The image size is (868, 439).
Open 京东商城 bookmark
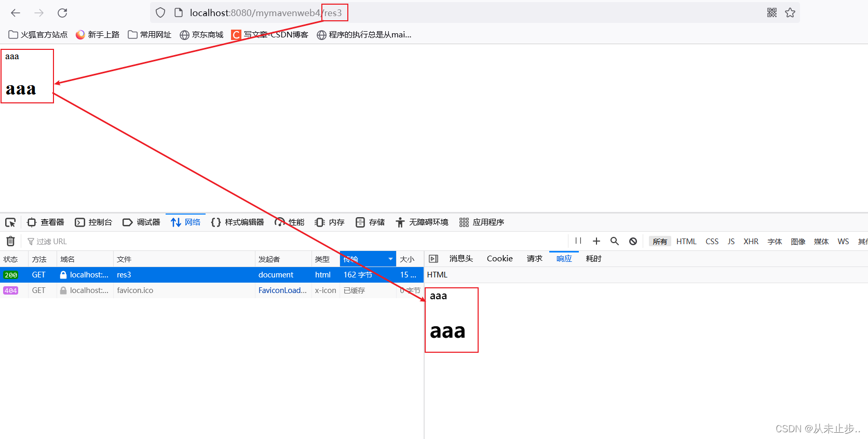[x=201, y=35]
